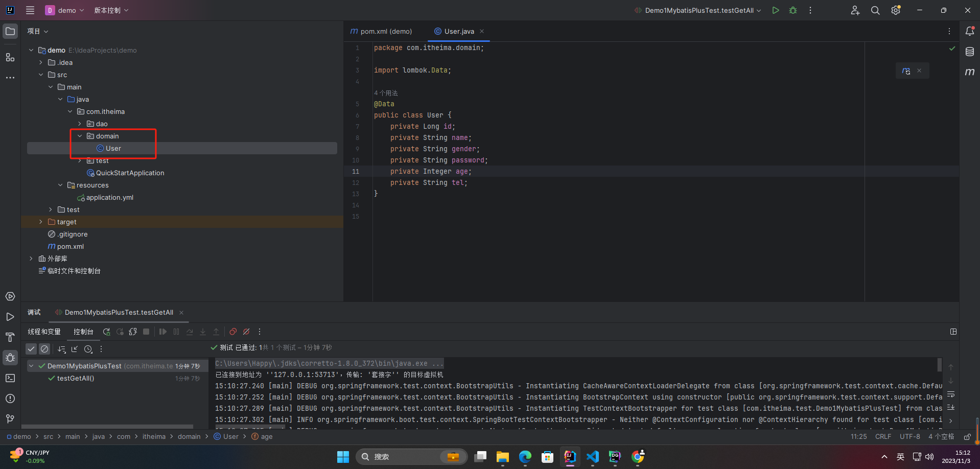Collapse the src folder
Image resolution: width=980 pixels, height=469 pixels.
tap(41, 75)
